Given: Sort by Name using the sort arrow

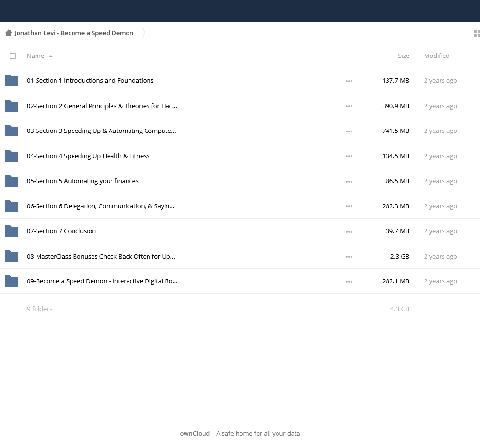Looking at the screenshot, I should point(51,56).
